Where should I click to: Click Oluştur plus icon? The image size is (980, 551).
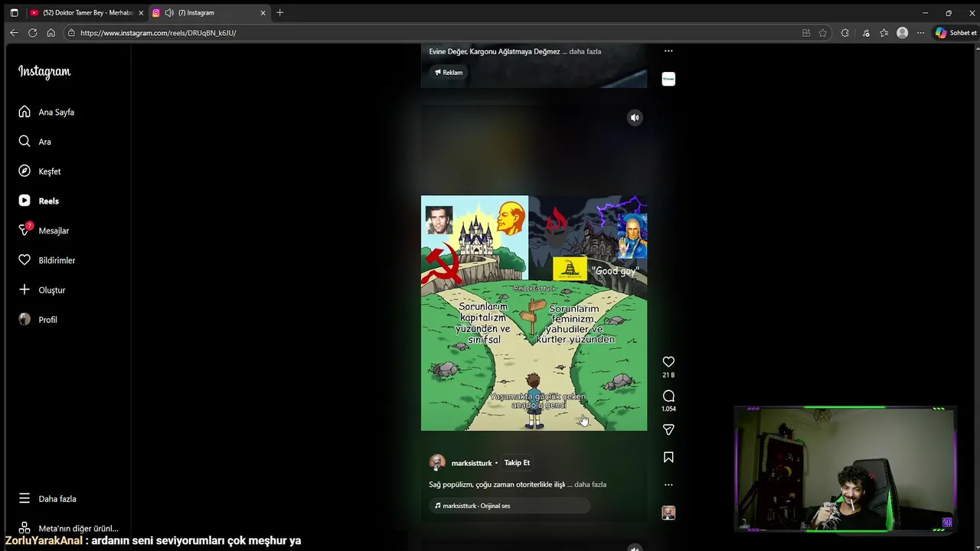42,290
